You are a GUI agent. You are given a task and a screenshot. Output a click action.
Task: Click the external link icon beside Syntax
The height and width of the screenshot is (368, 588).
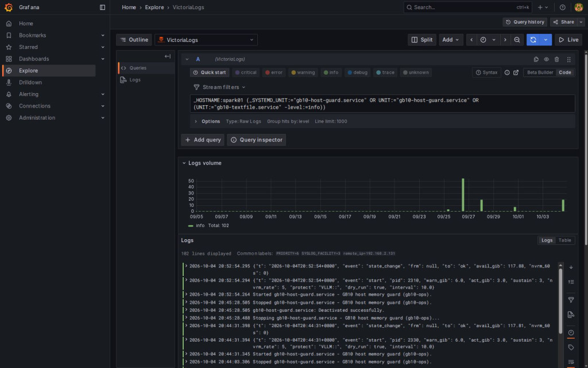[x=516, y=72]
